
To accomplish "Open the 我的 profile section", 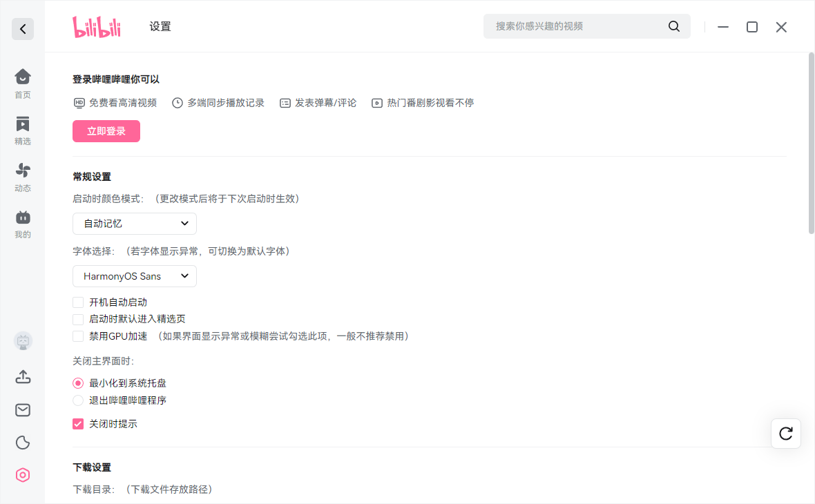I will 22,224.
